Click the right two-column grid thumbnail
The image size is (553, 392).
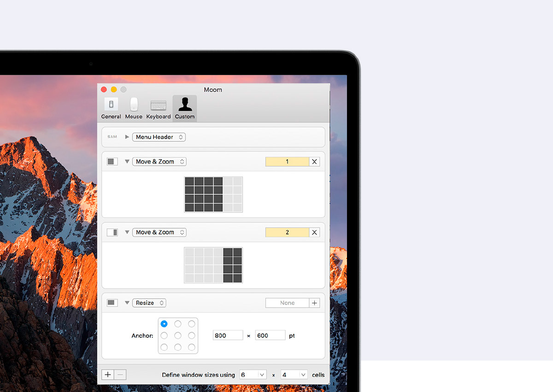213,265
